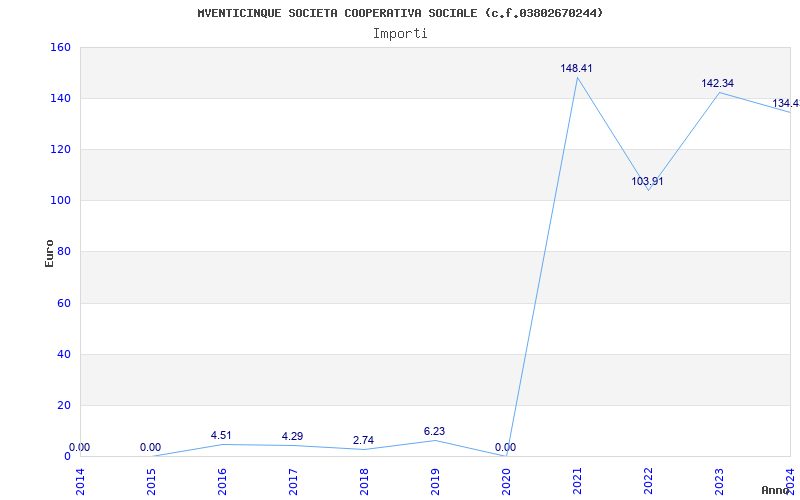This screenshot has width=800, height=500.
Task: Click the 2014 x-axis year label
Action: (x=80, y=482)
